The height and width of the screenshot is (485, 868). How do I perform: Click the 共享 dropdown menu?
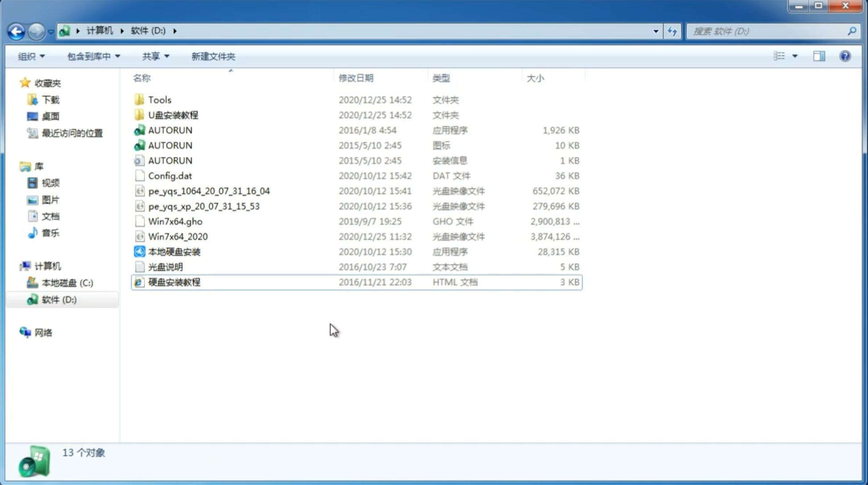coord(153,56)
